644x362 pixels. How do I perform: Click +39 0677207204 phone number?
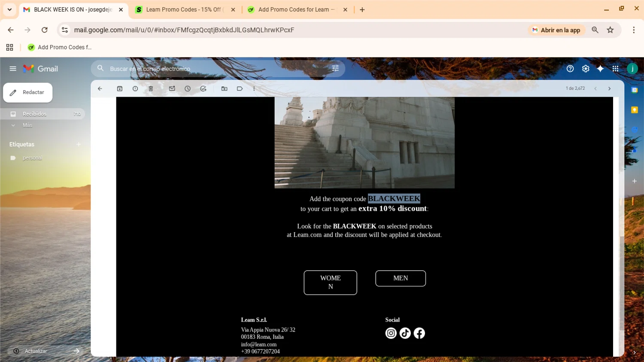click(x=260, y=351)
